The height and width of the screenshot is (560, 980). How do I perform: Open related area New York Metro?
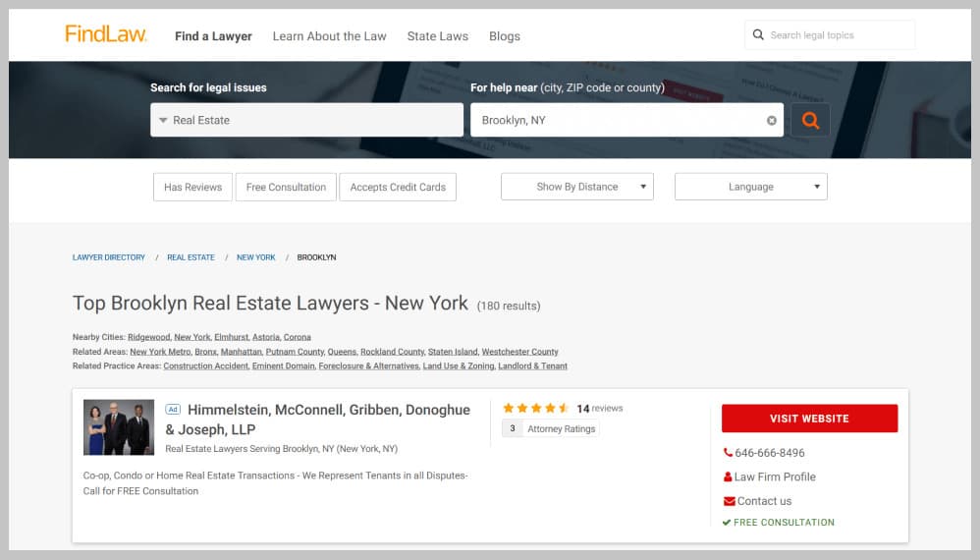[x=160, y=352]
